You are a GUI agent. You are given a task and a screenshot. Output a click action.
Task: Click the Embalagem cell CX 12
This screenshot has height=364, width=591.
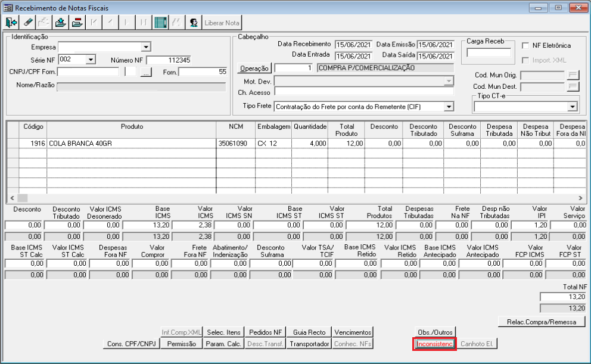point(273,144)
